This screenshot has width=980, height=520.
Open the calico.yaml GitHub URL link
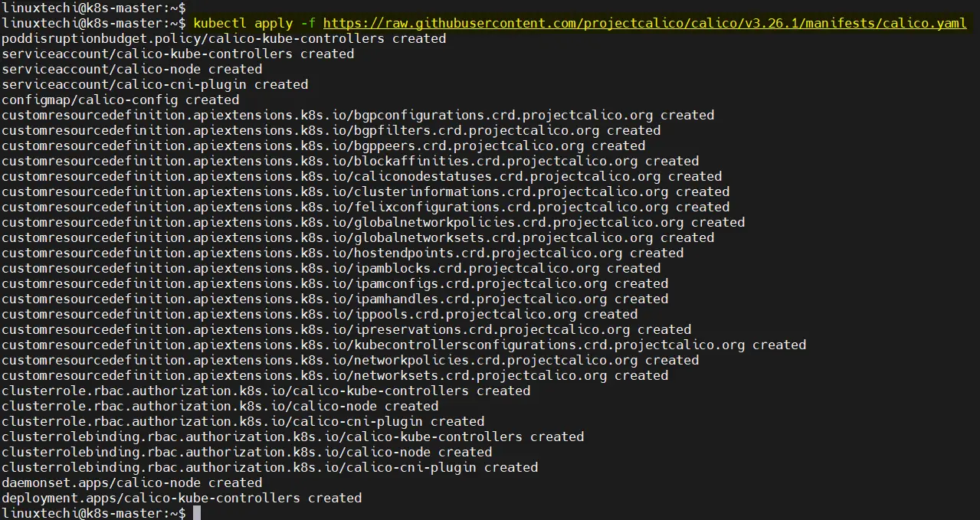click(645, 23)
